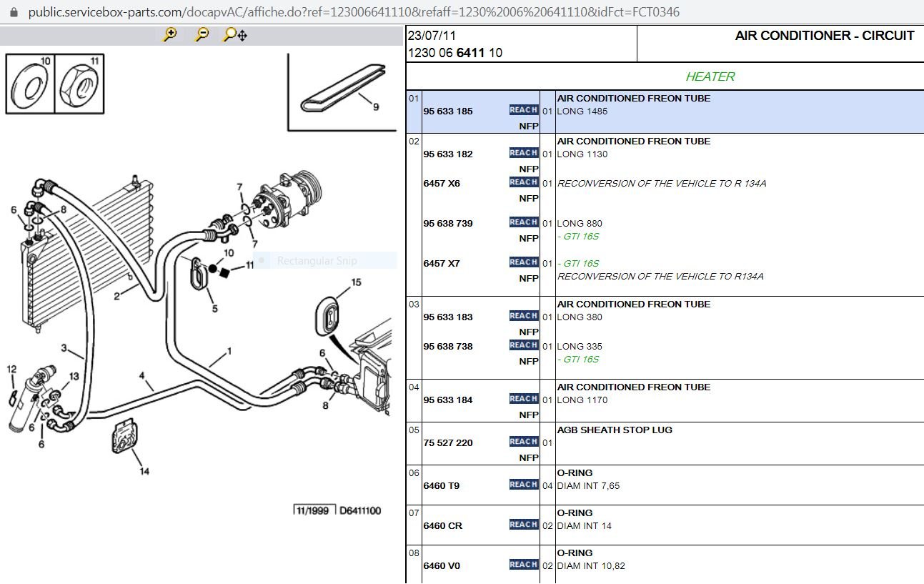The height and width of the screenshot is (584, 924).
Task: Click the DIAM INT 7,65 description
Action: tap(588, 486)
